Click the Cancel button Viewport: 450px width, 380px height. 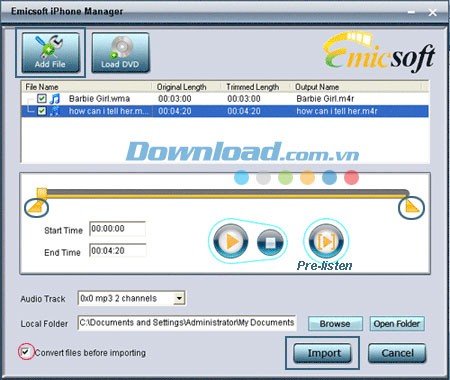[x=397, y=353]
